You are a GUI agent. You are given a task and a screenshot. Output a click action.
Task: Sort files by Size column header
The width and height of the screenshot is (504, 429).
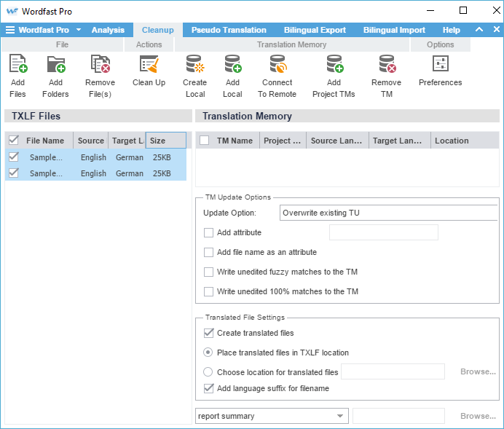pyautogui.click(x=165, y=141)
